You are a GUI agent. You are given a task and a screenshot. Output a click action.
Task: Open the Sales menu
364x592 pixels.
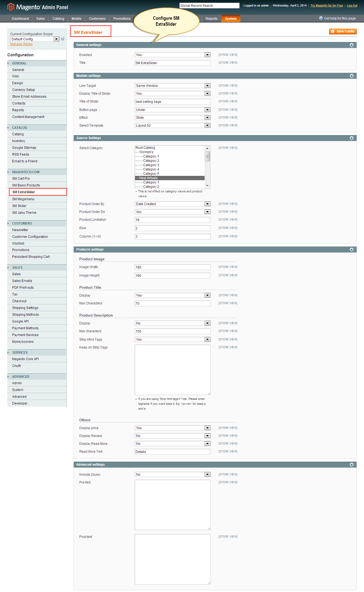pos(41,19)
